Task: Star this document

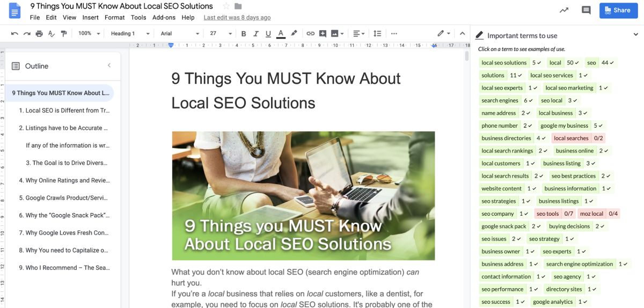Action: click(226, 6)
